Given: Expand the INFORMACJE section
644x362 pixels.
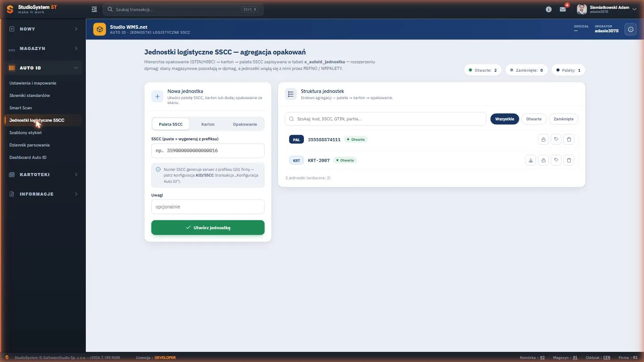Looking at the screenshot, I should pos(43,194).
